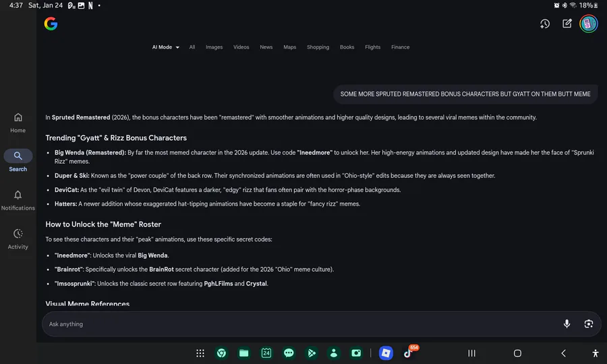Open the app drawer grid icon
The image size is (607, 364).
tap(200, 353)
